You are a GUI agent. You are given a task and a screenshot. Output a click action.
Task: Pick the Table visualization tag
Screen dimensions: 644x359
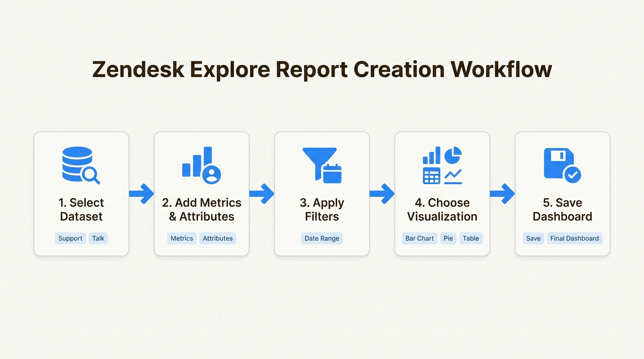pos(471,238)
